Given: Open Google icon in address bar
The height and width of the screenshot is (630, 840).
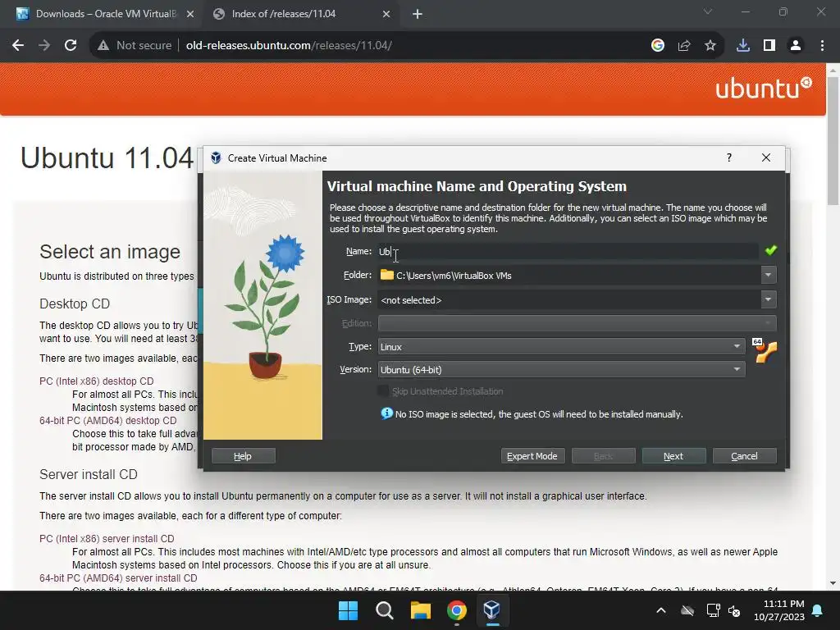Looking at the screenshot, I should click(x=658, y=46).
